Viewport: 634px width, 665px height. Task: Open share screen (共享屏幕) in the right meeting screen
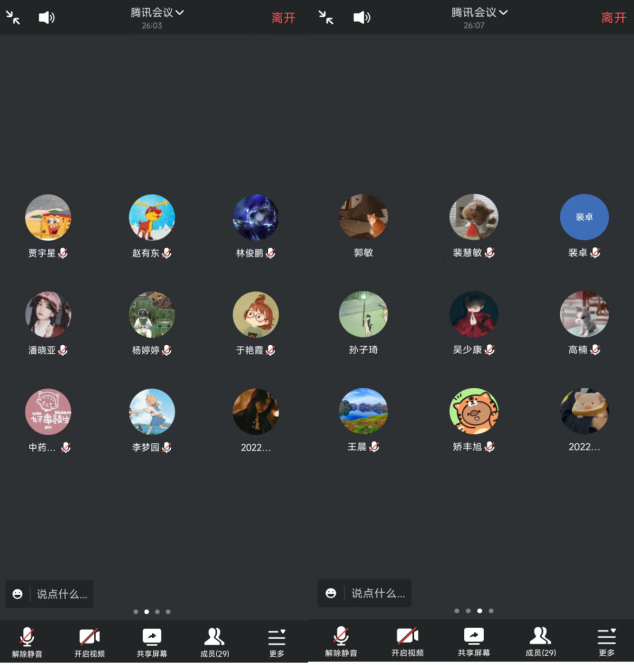(474, 641)
